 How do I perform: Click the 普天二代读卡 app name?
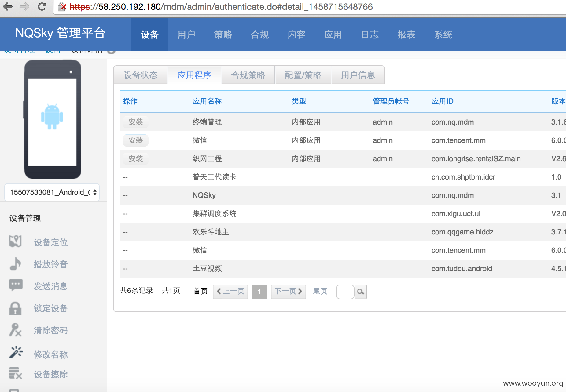[x=215, y=177]
